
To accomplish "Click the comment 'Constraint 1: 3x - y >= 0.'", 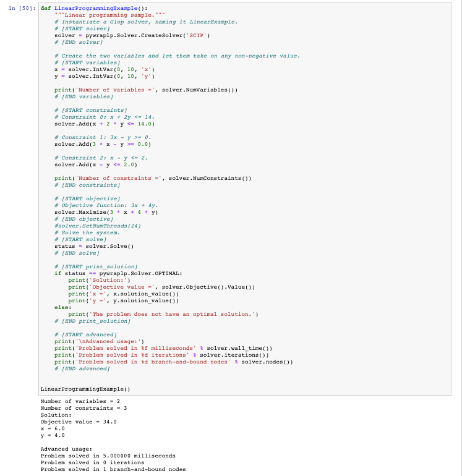I will (103, 137).
